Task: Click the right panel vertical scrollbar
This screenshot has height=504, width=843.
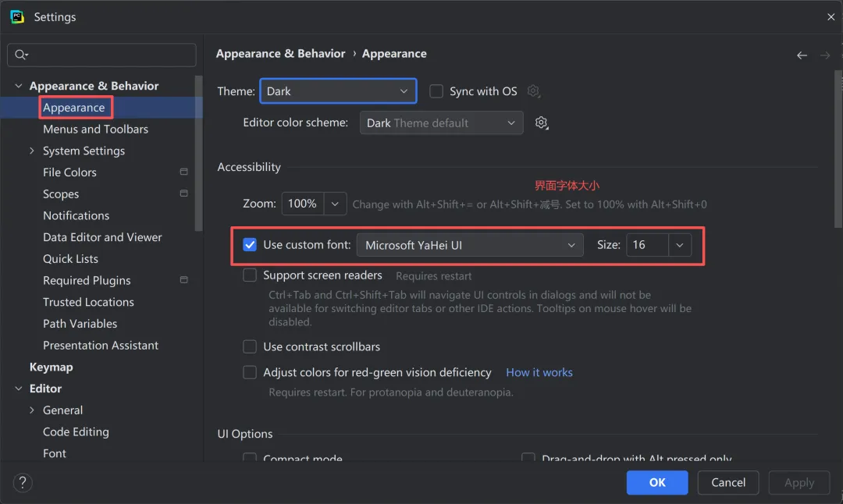Action: pos(838,149)
